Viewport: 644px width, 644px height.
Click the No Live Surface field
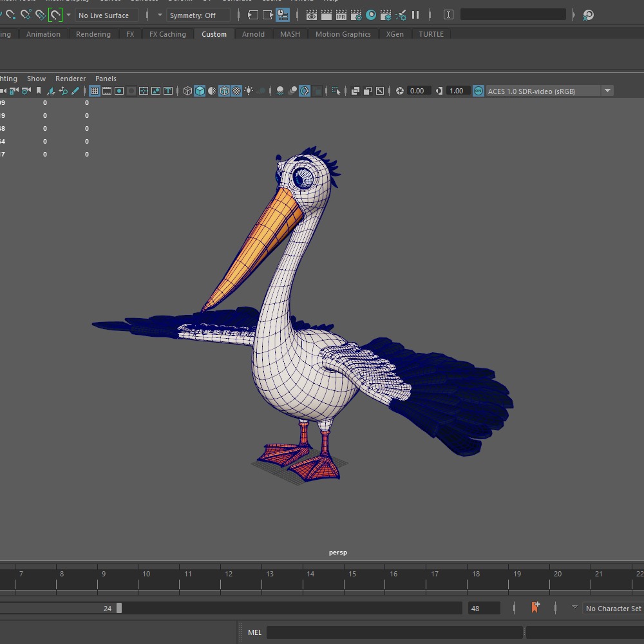[107, 15]
